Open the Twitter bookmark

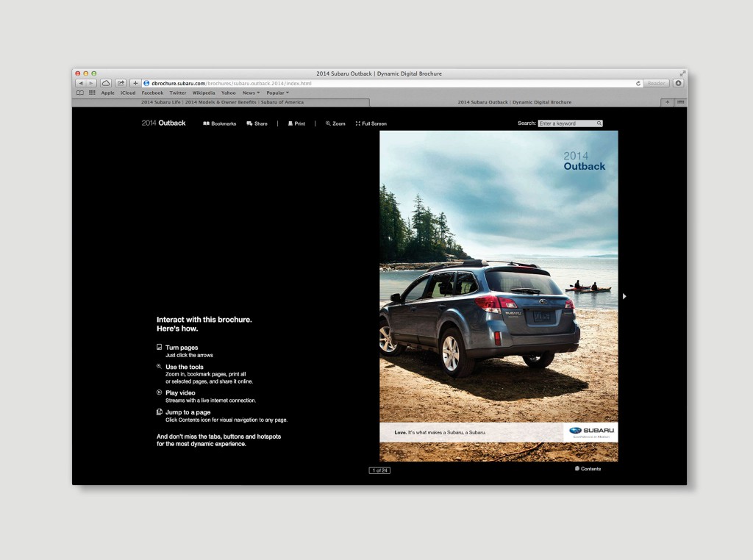click(x=178, y=93)
